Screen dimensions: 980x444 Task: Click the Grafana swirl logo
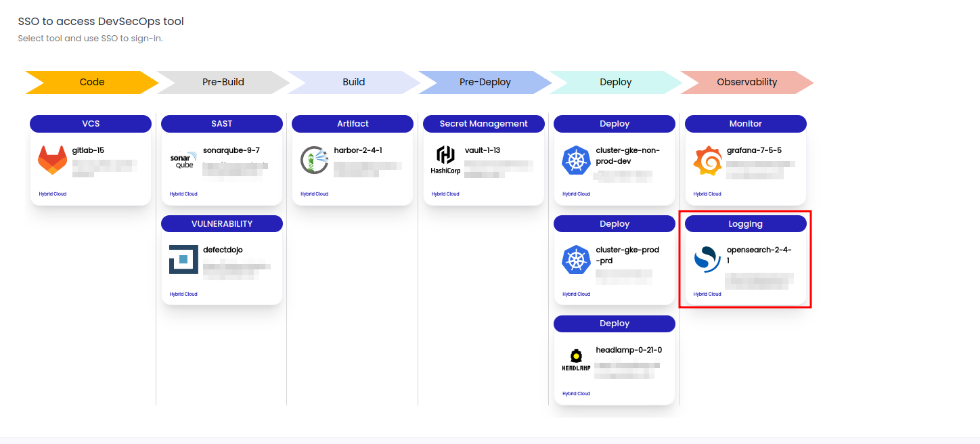pos(707,160)
